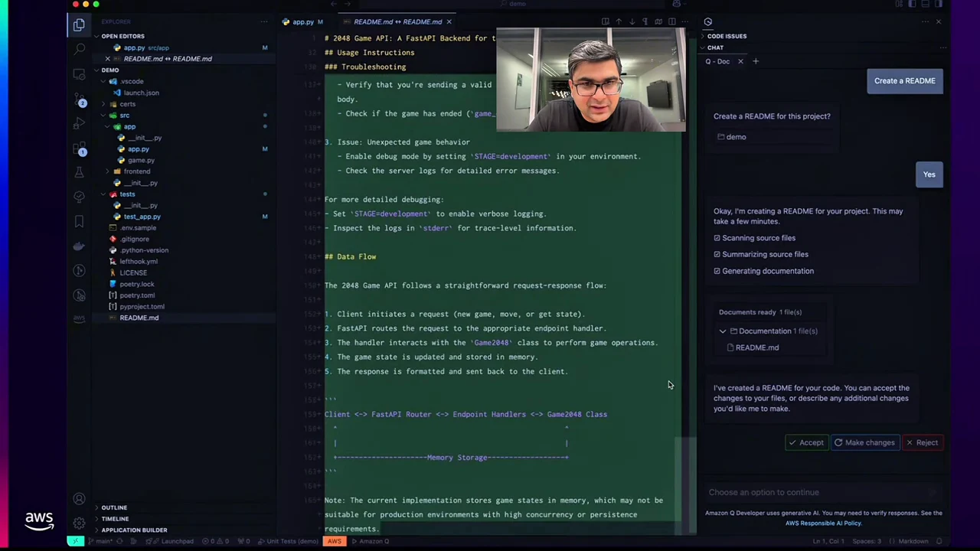Go to previous change arrow in diff toolbar

619,21
